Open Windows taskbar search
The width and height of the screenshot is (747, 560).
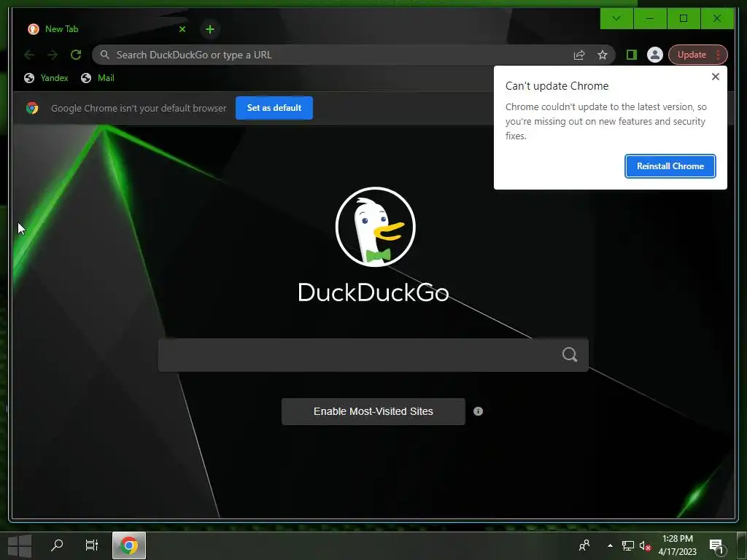click(x=57, y=545)
